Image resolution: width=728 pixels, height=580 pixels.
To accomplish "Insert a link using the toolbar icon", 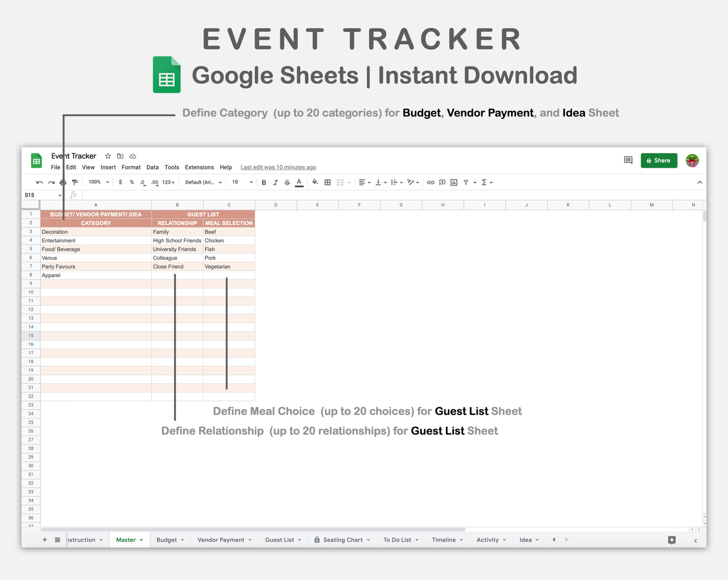I will 431,182.
